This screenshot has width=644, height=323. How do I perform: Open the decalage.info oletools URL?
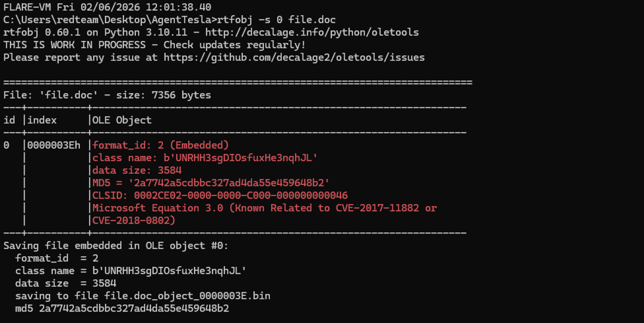pos(312,32)
